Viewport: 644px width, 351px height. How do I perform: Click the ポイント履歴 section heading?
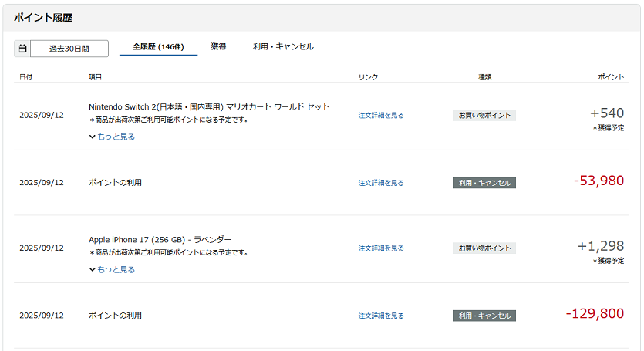click(43, 17)
